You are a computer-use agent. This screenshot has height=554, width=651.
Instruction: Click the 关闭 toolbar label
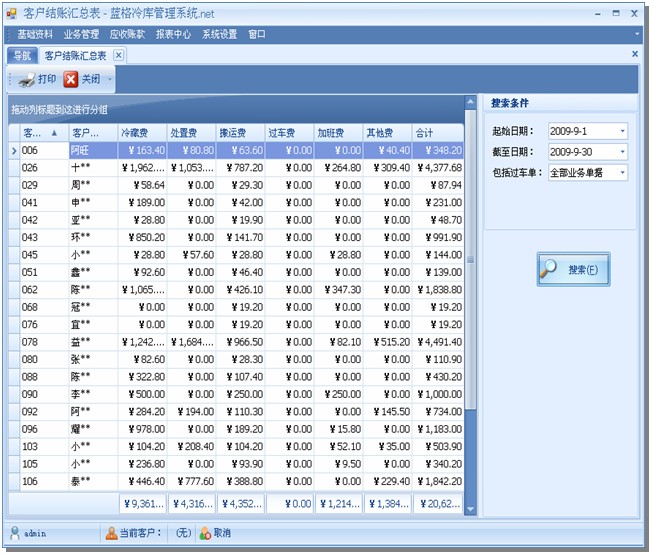(x=91, y=79)
